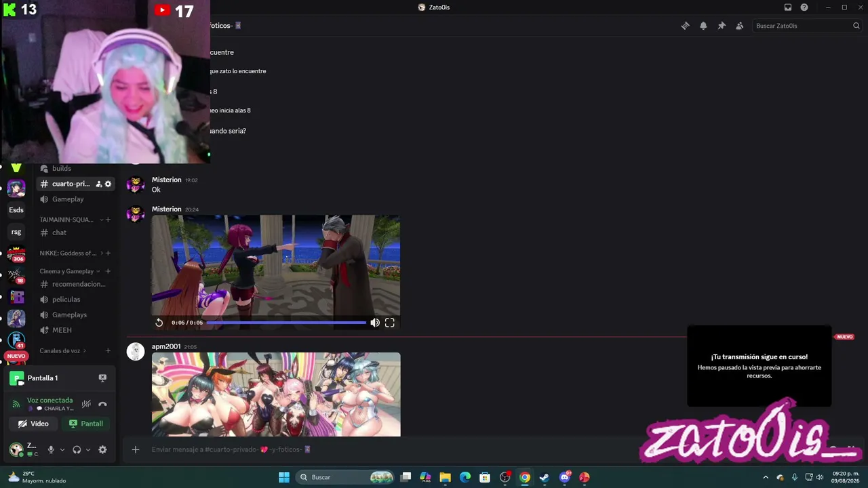Add channel to Cinema y Gameplay

(x=108, y=271)
